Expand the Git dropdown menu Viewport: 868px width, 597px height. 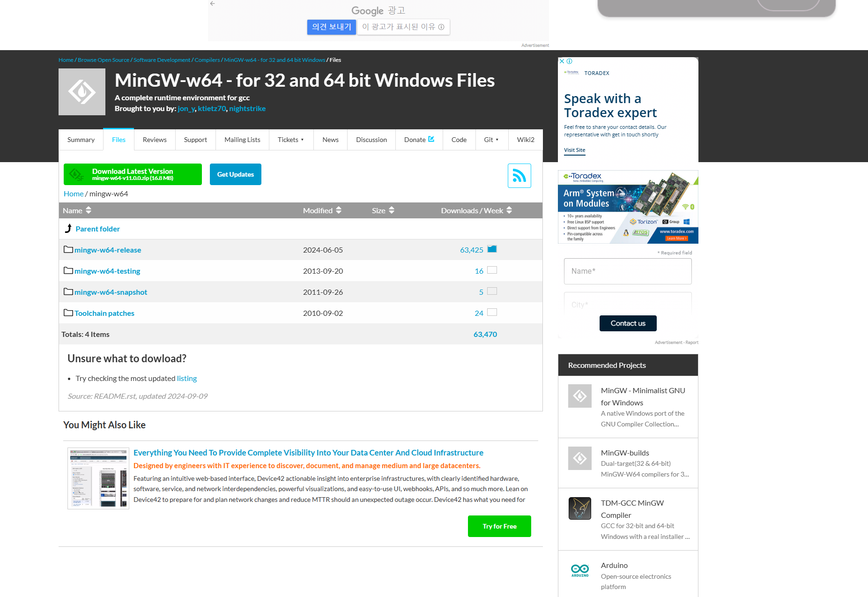click(x=491, y=140)
